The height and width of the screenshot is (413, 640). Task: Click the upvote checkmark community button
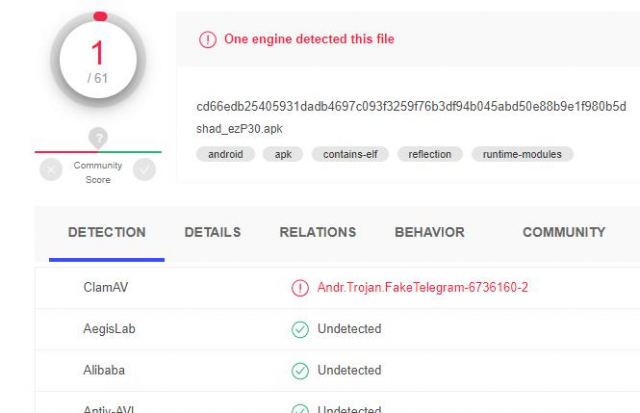pyautogui.click(x=145, y=170)
